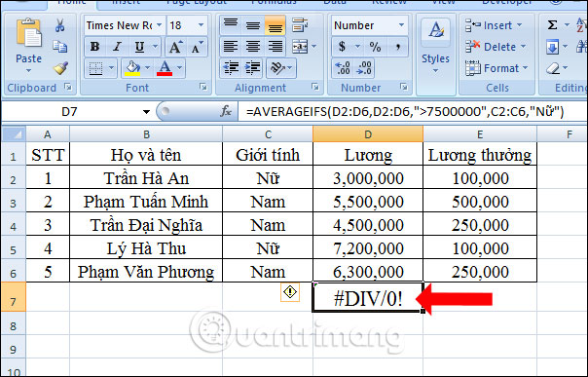
Task: Click the Name Box showing D7
Action: click(70, 111)
